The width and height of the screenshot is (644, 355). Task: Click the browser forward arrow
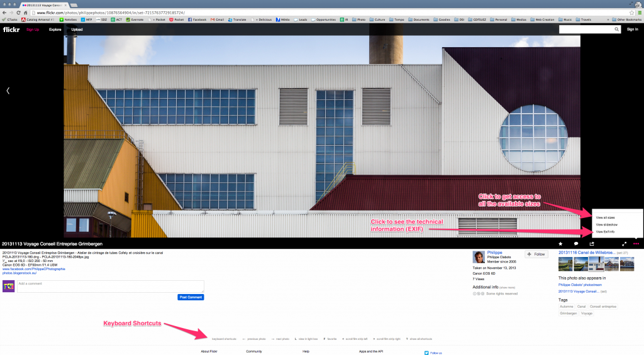click(x=11, y=13)
